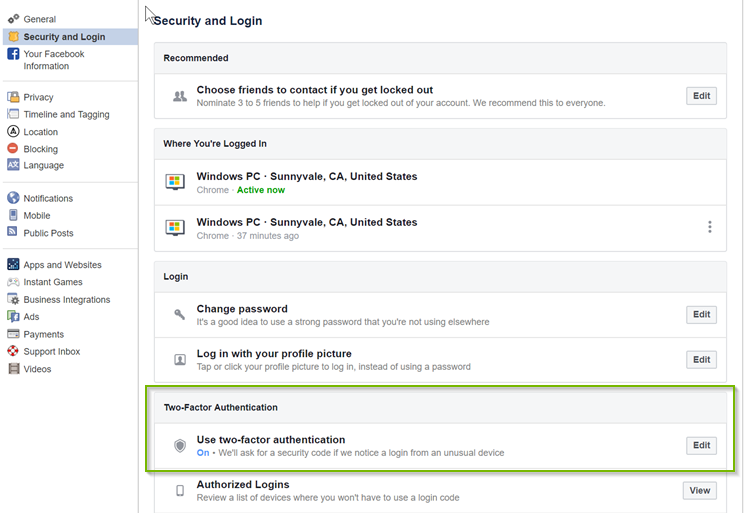Open Notifications settings
The width and height of the screenshot is (750, 513).
point(48,198)
